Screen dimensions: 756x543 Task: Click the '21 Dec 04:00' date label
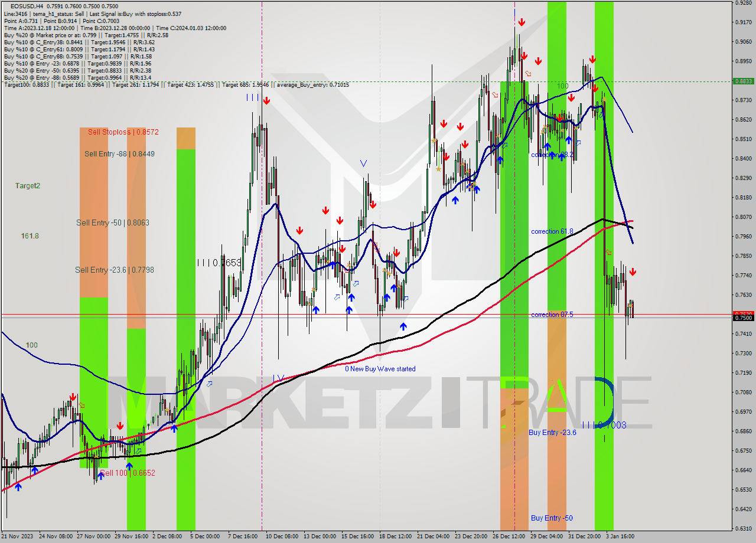[x=433, y=537]
